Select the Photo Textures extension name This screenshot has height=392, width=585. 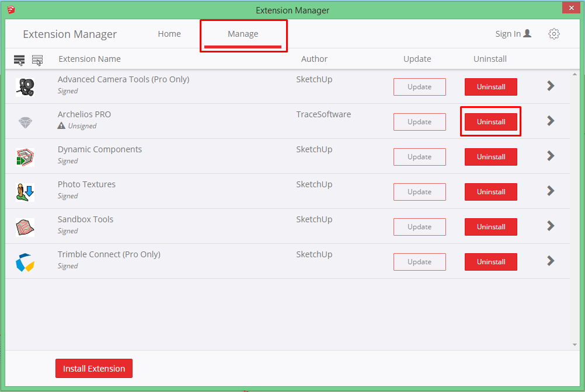86,184
